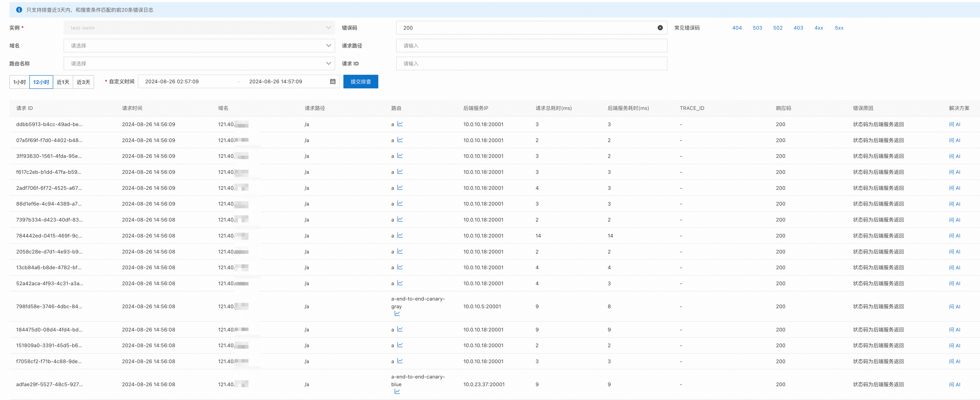Click the start time 2024-08-26 02:57:09
Image resolution: width=980 pixels, height=400 pixels.
coord(172,82)
